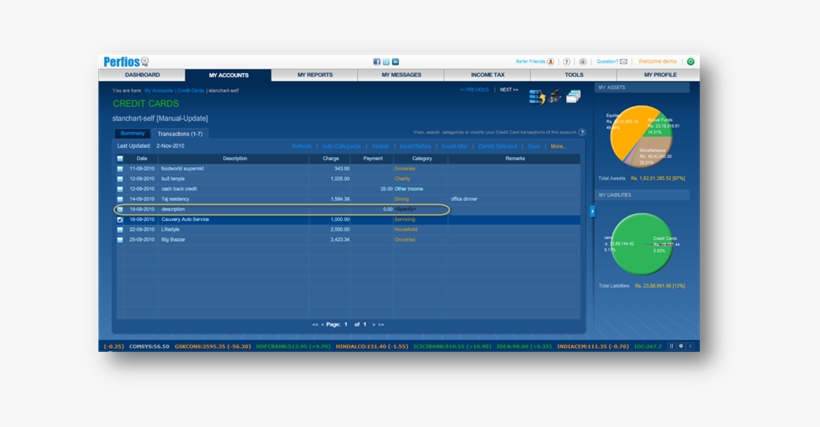820x427 pixels.
Task: Open the My Reports tab
Action: pos(315,75)
